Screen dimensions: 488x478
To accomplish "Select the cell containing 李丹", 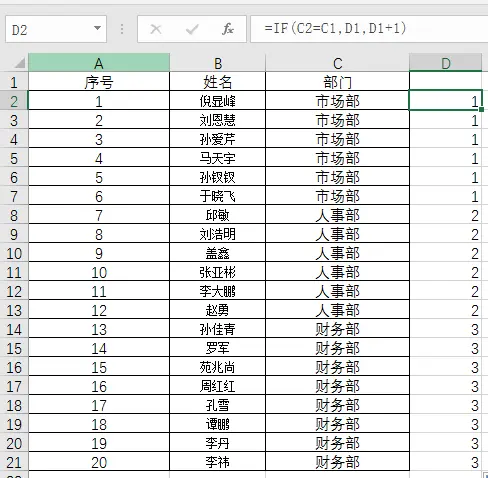I will pos(217,443).
